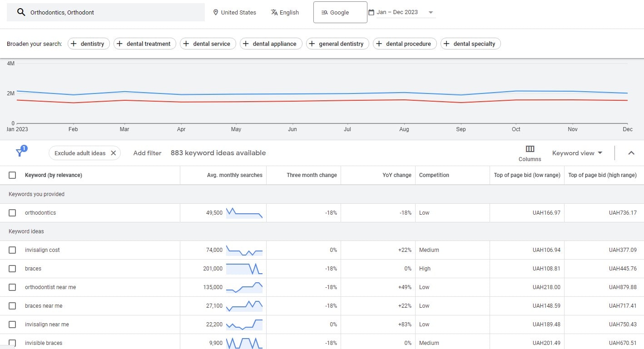The image size is (644, 349).
Task: Select all keywords header checkbox
Action: [12, 175]
